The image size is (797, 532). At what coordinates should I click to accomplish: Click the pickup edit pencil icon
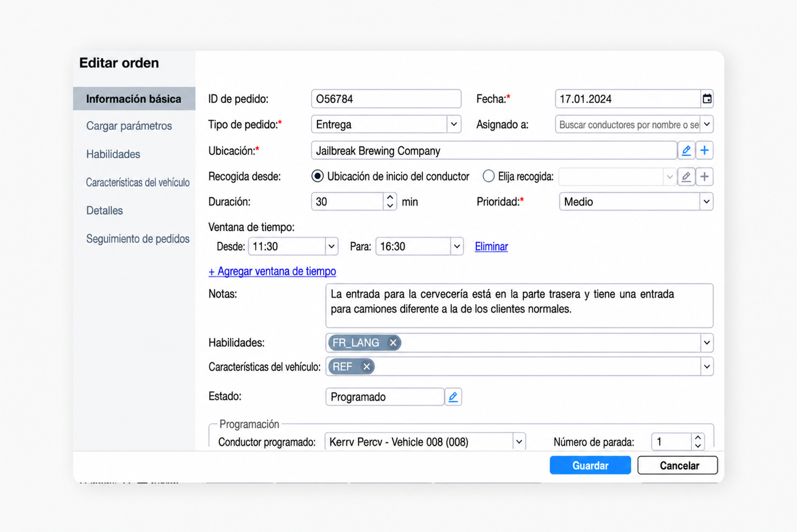[x=686, y=176]
